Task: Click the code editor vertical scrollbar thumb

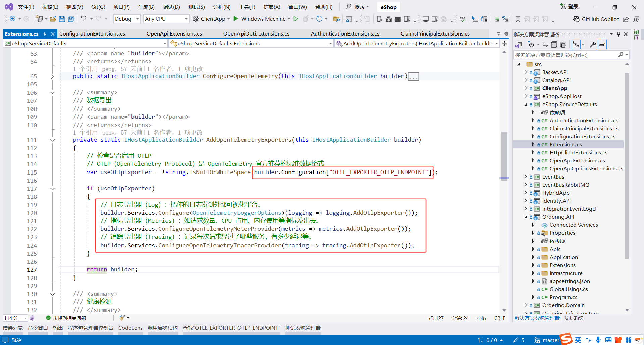Action: pyautogui.click(x=504, y=156)
